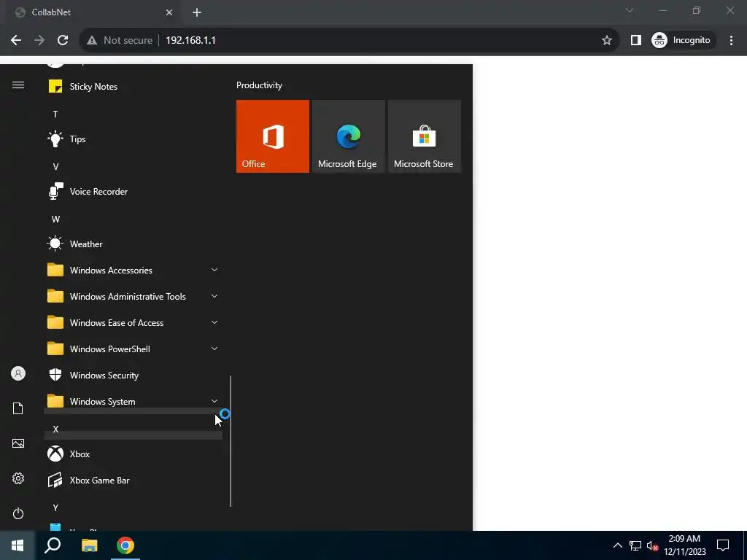
Task: Open the Microsoft Store tile
Action: point(425,136)
